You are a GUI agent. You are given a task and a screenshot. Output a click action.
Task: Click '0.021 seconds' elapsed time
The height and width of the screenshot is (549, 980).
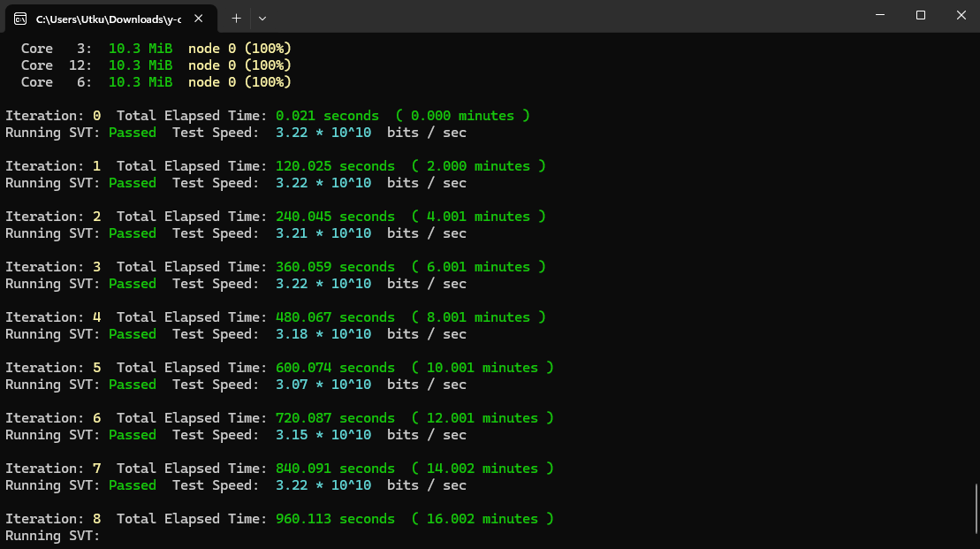[327, 116]
